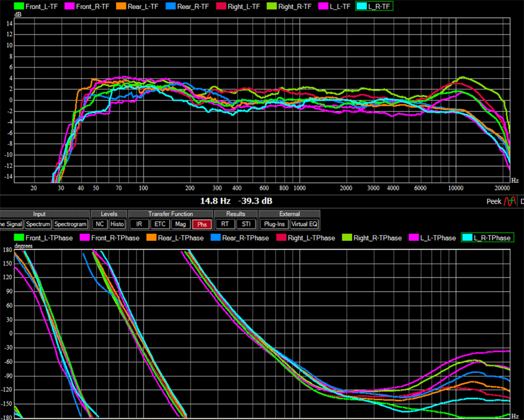Click the Peek curve icon
Screen dimensions: 524x420
(510, 201)
